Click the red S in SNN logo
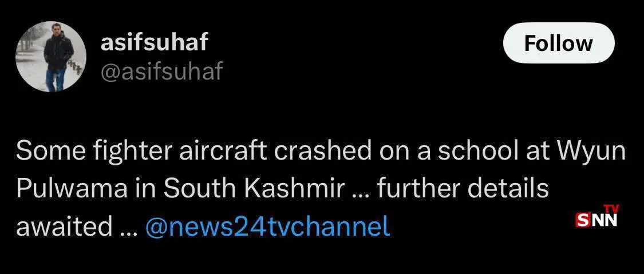 [x=582, y=221]
